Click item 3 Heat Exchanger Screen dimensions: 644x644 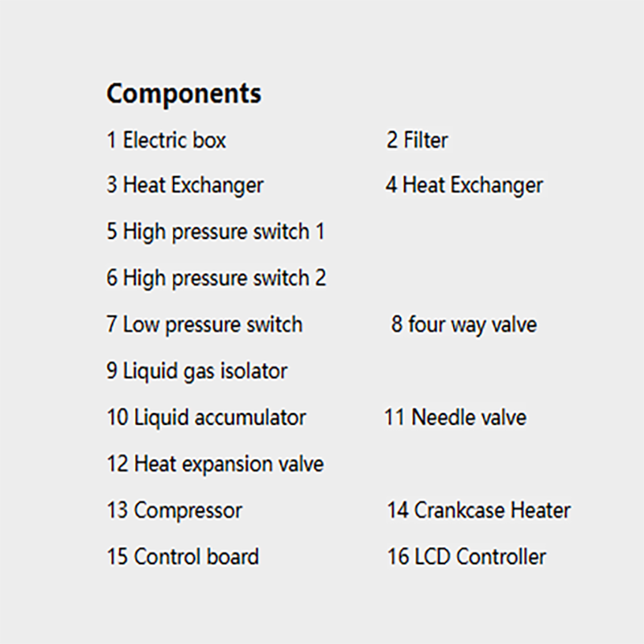click(x=185, y=185)
